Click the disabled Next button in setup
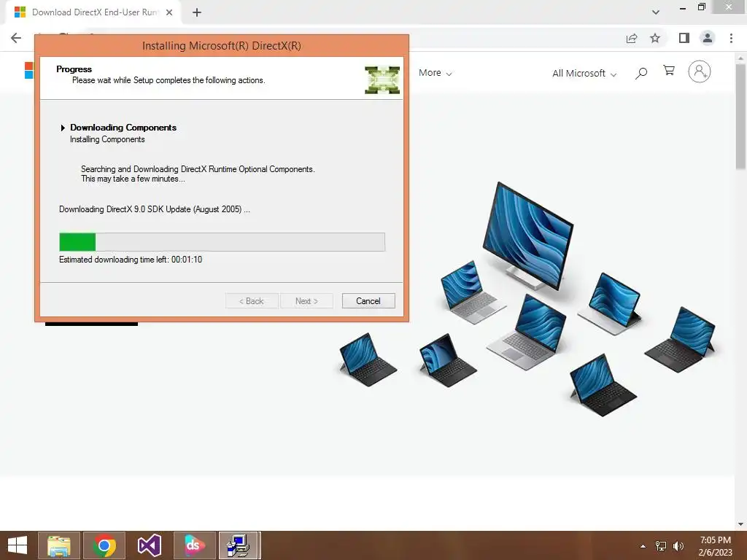 (x=306, y=301)
